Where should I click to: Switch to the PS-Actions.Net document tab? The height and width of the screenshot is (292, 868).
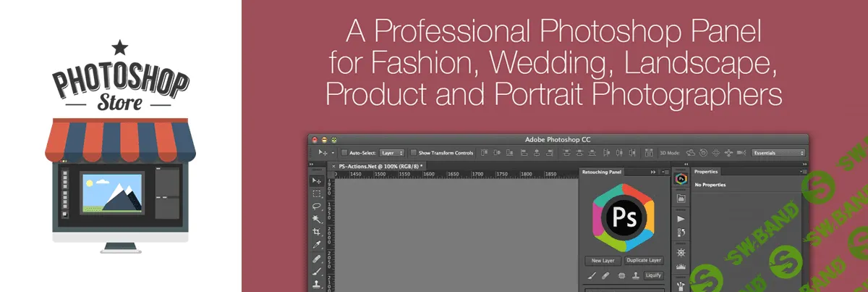(380, 166)
